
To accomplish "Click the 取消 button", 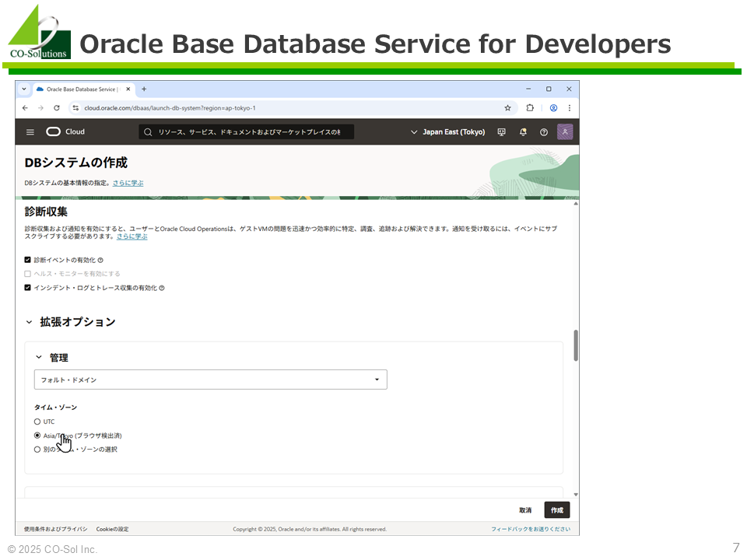I will [525, 510].
